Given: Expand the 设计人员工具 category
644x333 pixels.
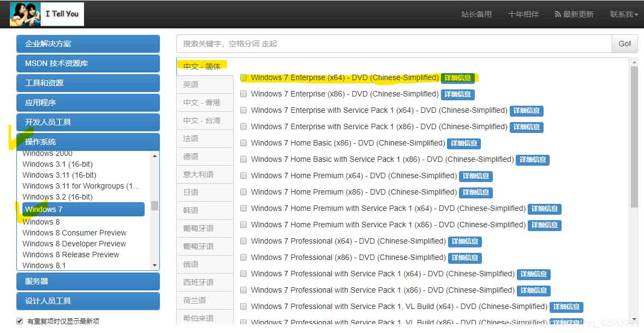Looking at the screenshot, I should coord(88,301).
